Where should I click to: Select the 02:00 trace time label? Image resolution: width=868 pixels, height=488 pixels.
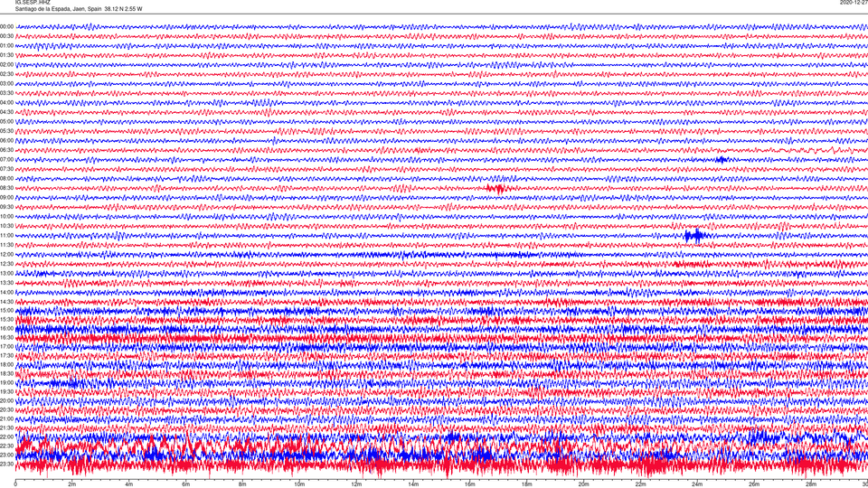pyautogui.click(x=6, y=64)
